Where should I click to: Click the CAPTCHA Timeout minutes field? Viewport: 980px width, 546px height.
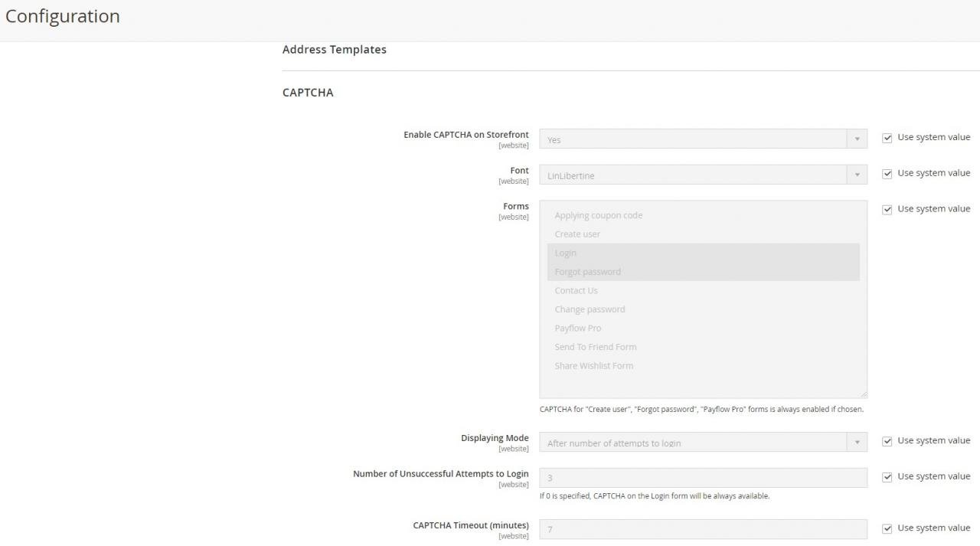point(703,529)
